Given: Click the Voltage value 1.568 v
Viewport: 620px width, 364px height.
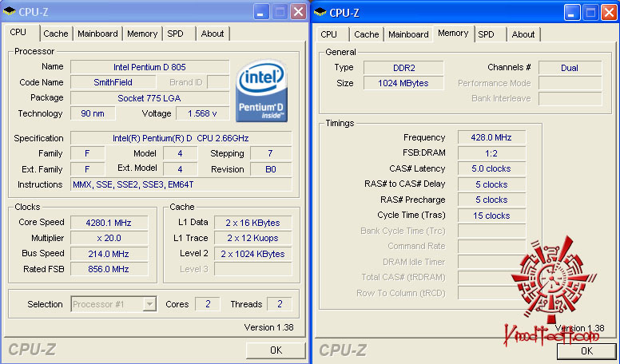Looking at the screenshot, I should pos(202,113).
